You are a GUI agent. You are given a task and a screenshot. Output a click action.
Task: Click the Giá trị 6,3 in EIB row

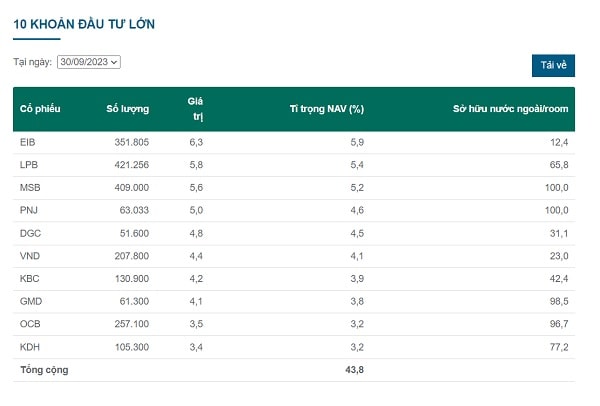196,142
